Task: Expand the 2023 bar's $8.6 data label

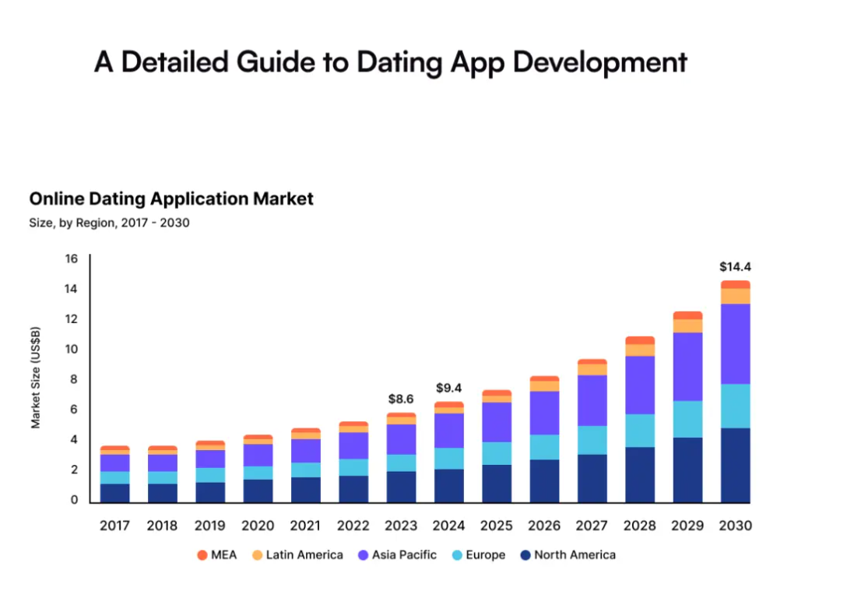Action: (x=401, y=399)
